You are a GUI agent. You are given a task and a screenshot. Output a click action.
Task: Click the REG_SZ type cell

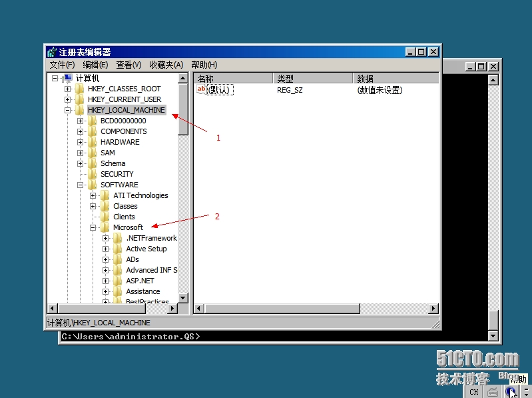290,90
